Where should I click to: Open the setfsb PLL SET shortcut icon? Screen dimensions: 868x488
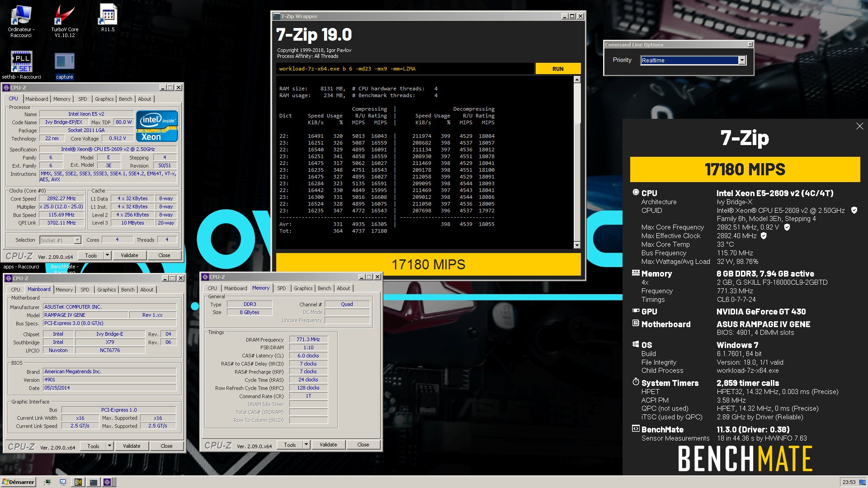tap(21, 65)
